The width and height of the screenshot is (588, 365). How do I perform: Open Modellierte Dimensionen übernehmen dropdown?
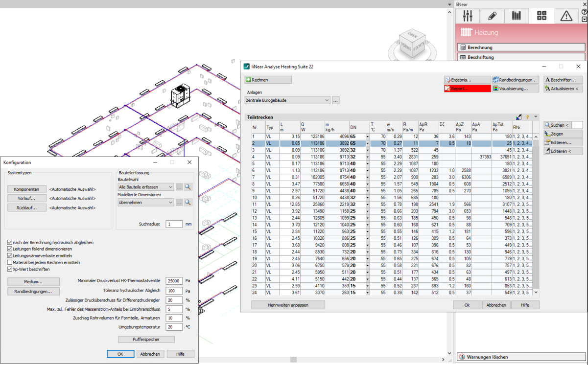(x=145, y=202)
